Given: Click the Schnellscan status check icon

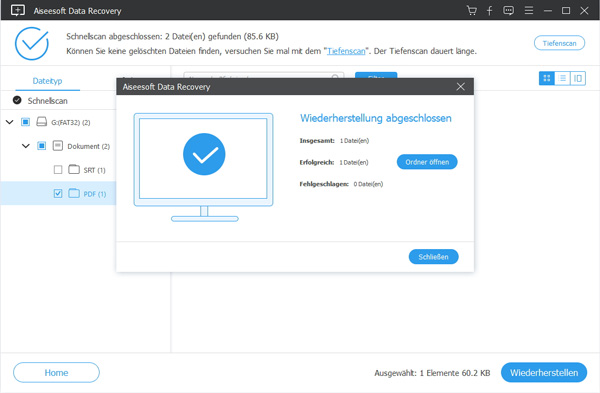Looking at the screenshot, I should (17, 100).
